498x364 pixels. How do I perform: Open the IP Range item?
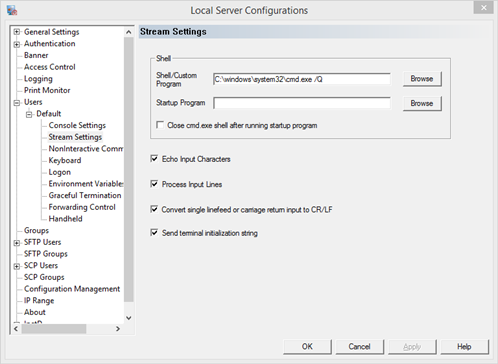(39, 300)
